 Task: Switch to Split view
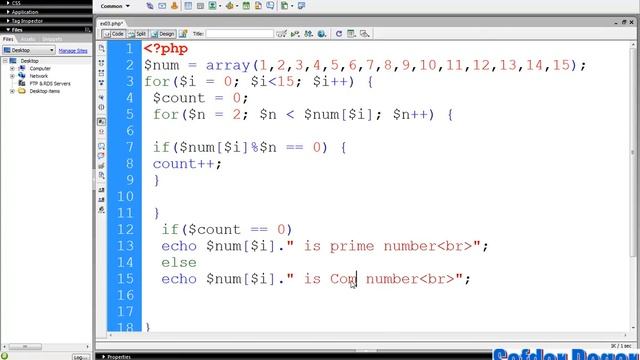click(x=137, y=34)
